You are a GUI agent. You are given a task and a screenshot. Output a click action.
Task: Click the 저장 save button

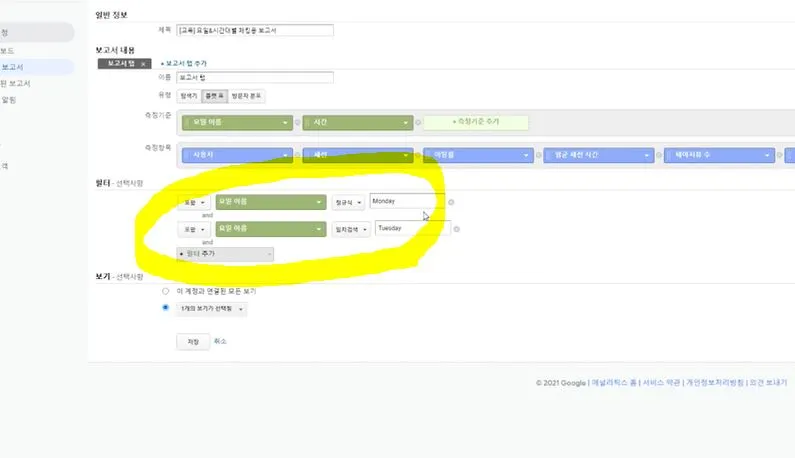tap(193, 342)
